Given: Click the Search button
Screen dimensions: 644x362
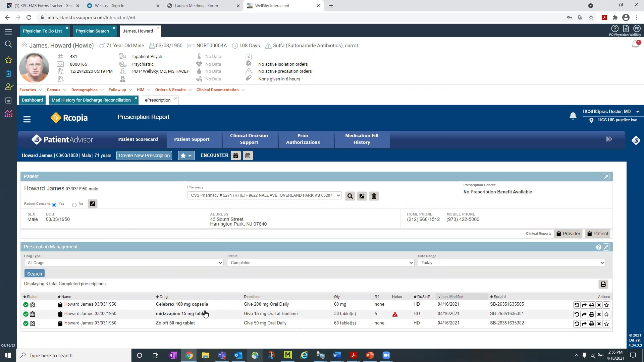Looking at the screenshot, I should click(x=34, y=274).
